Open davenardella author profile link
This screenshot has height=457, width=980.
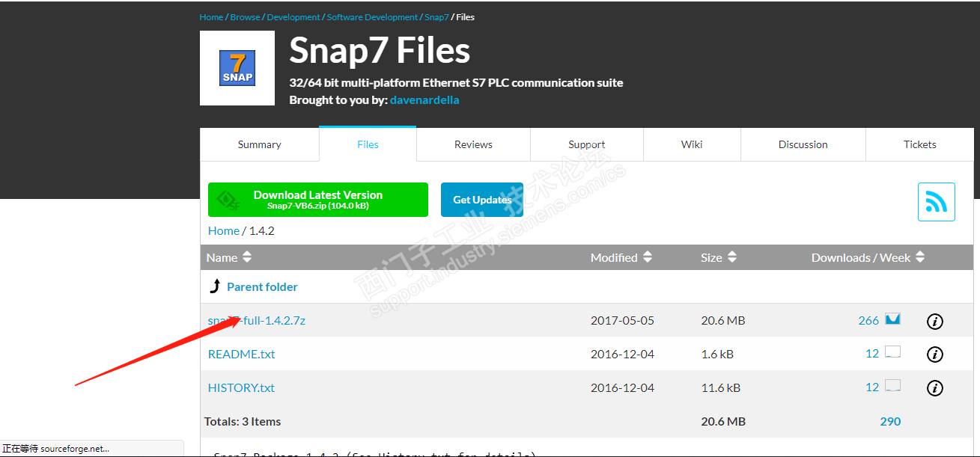424,100
